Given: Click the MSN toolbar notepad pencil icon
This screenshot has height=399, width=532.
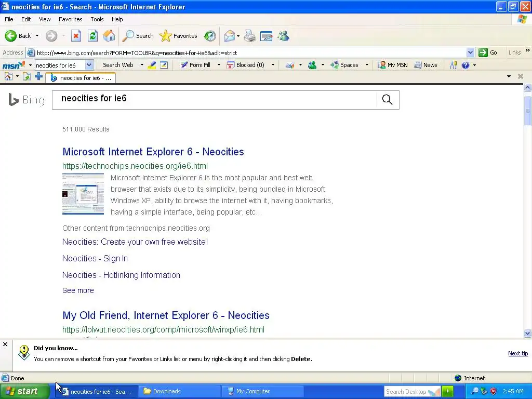Looking at the screenshot, I should click(x=164, y=65).
